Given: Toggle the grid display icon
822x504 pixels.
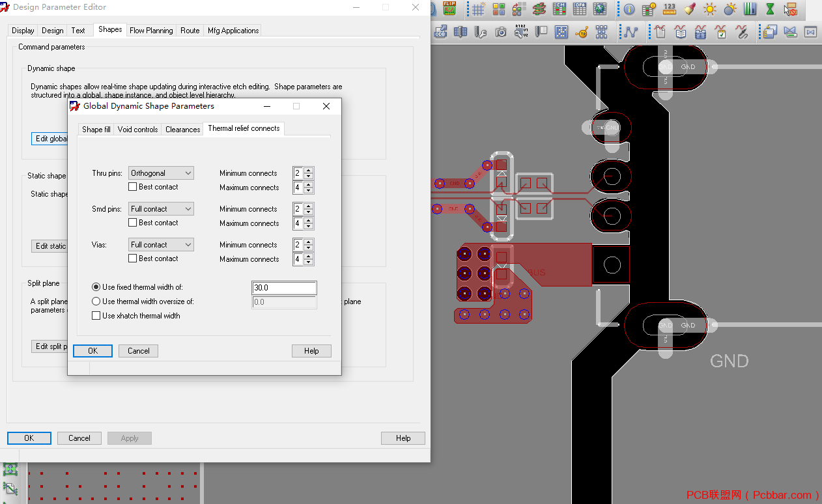Looking at the screenshot, I should [479, 9].
